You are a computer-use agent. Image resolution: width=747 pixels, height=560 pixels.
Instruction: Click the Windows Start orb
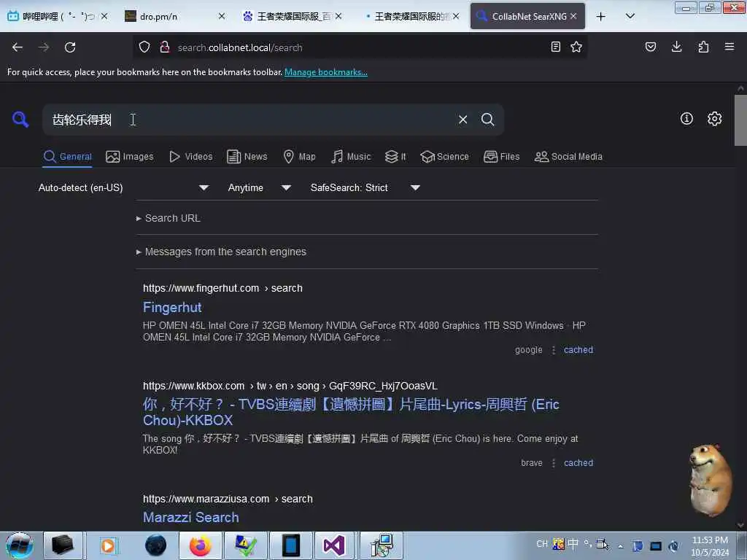click(x=20, y=545)
